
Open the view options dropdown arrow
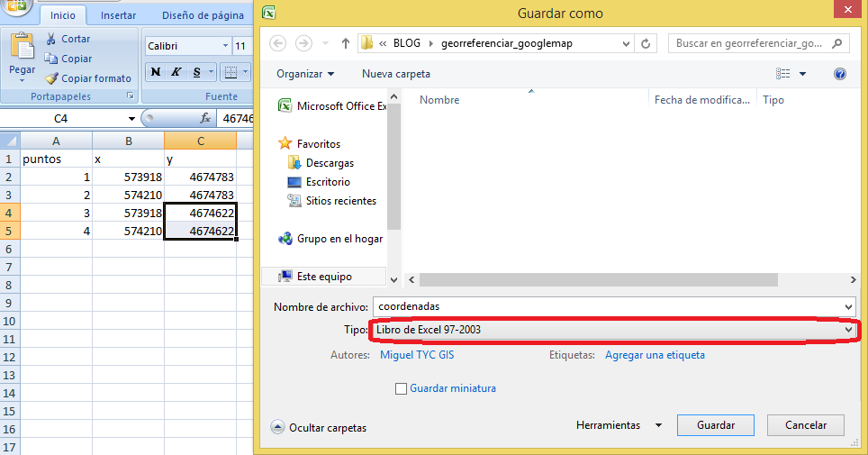coord(802,74)
